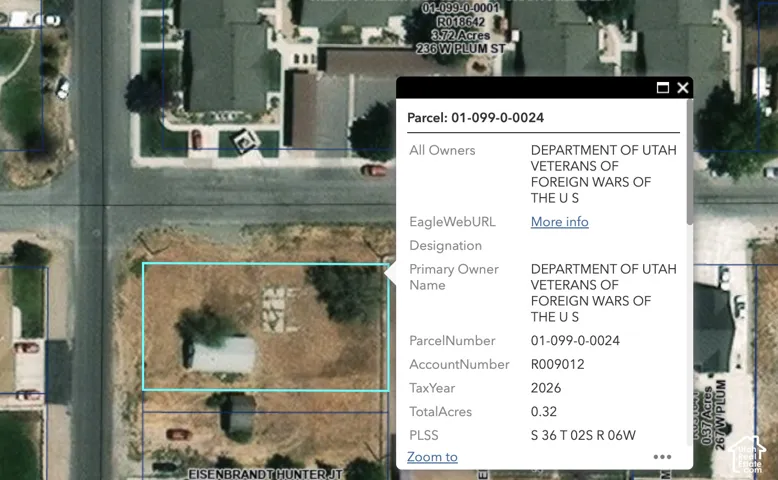Click the highlighted cyan-outlined parcel on the map

pos(265,327)
